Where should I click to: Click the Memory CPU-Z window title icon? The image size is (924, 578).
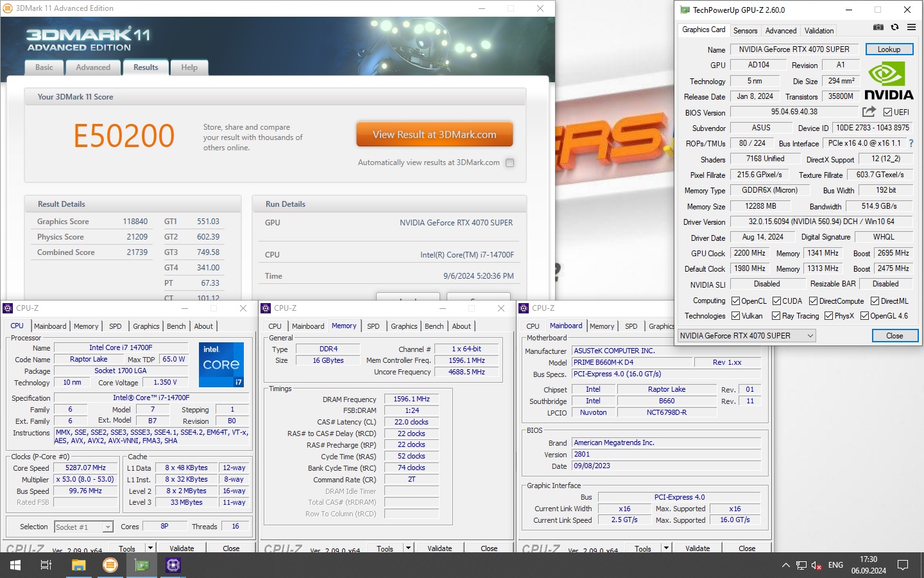tap(266, 308)
